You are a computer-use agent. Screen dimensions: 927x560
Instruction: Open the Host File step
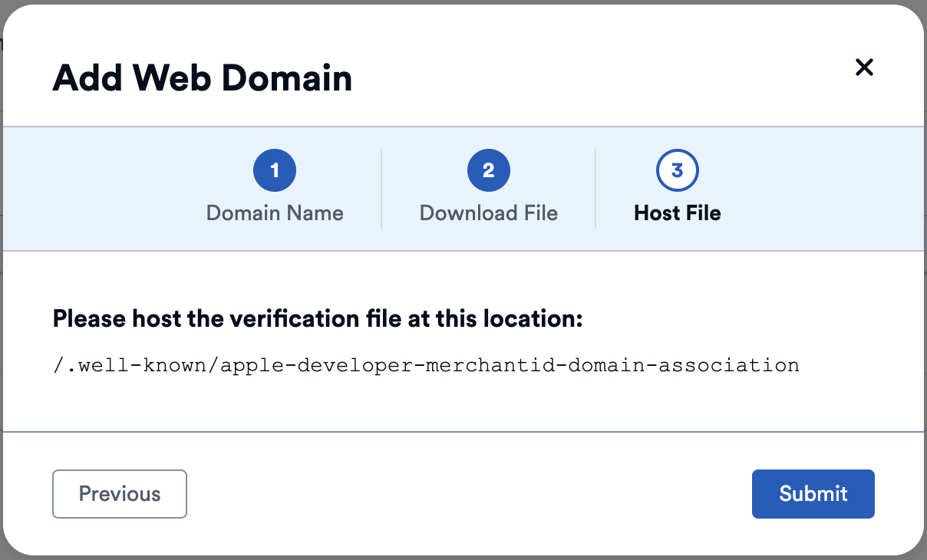coord(678,212)
